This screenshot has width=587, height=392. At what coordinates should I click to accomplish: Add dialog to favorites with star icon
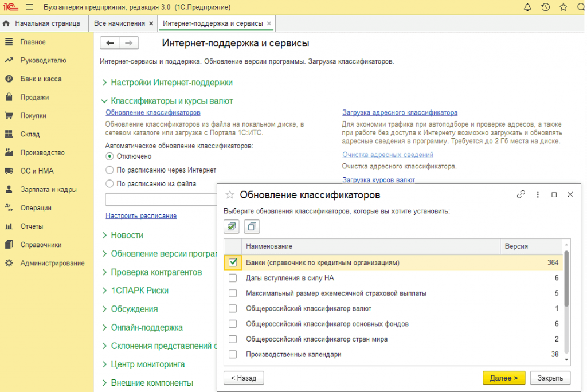[x=229, y=195]
